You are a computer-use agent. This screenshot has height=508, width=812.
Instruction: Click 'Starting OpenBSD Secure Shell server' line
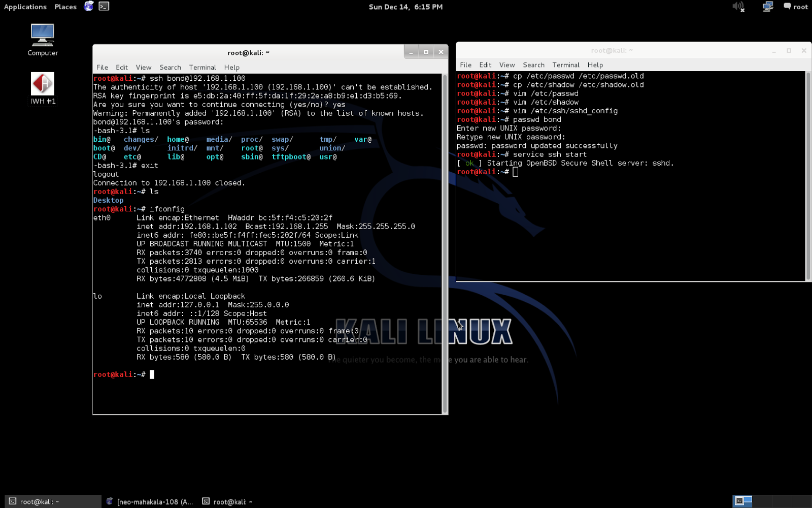point(565,163)
